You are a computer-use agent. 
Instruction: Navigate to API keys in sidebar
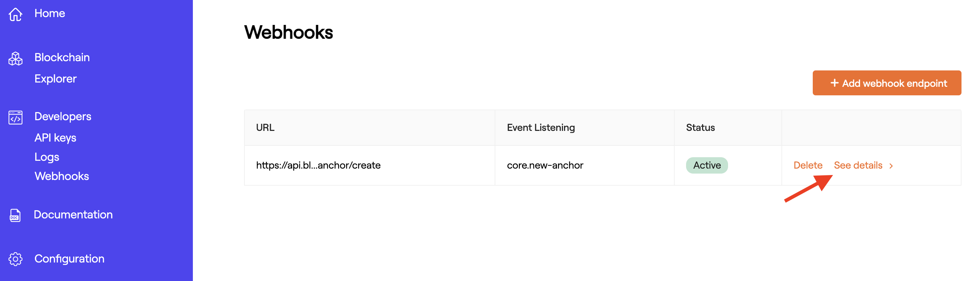56,138
